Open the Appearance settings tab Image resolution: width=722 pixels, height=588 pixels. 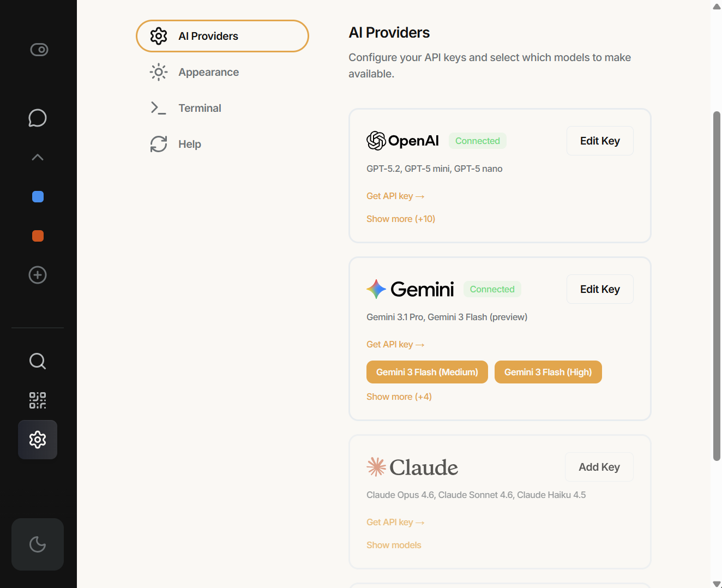(208, 72)
